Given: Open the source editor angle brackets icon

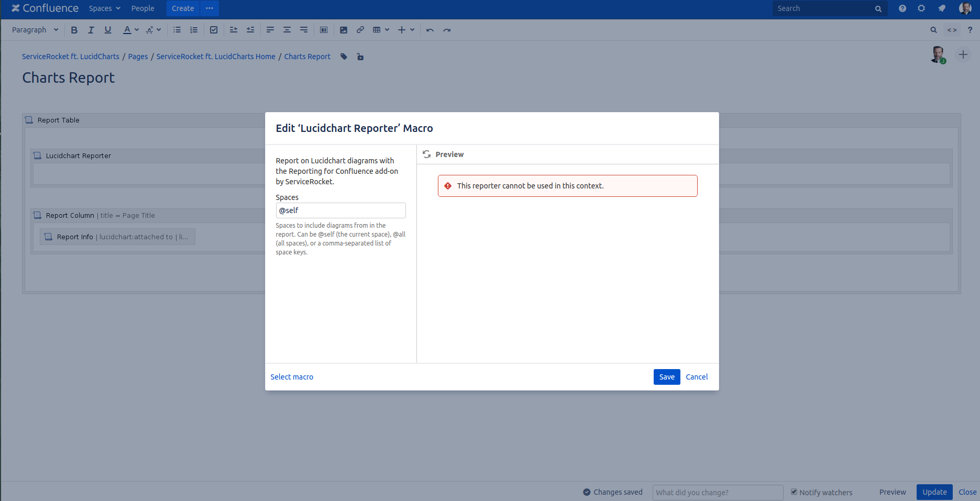Looking at the screenshot, I should (x=952, y=30).
